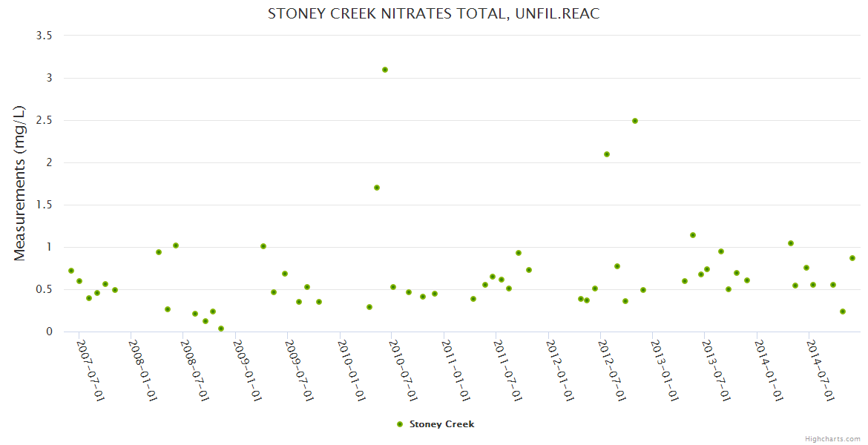
Task: Select the last data point on the far right
Action: pyautogui.click(x=852, y=258)
